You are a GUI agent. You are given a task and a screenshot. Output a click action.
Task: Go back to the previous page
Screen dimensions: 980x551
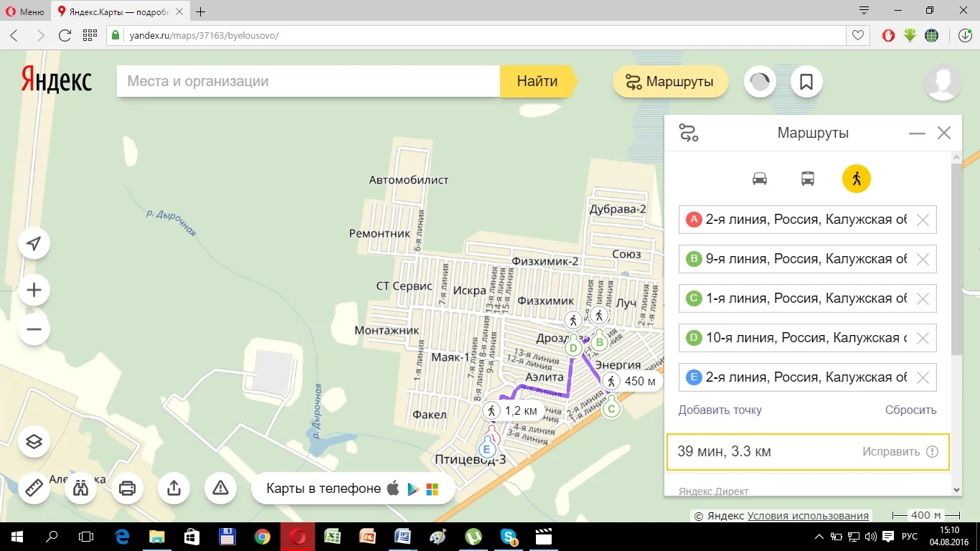(x=14, y=35)
